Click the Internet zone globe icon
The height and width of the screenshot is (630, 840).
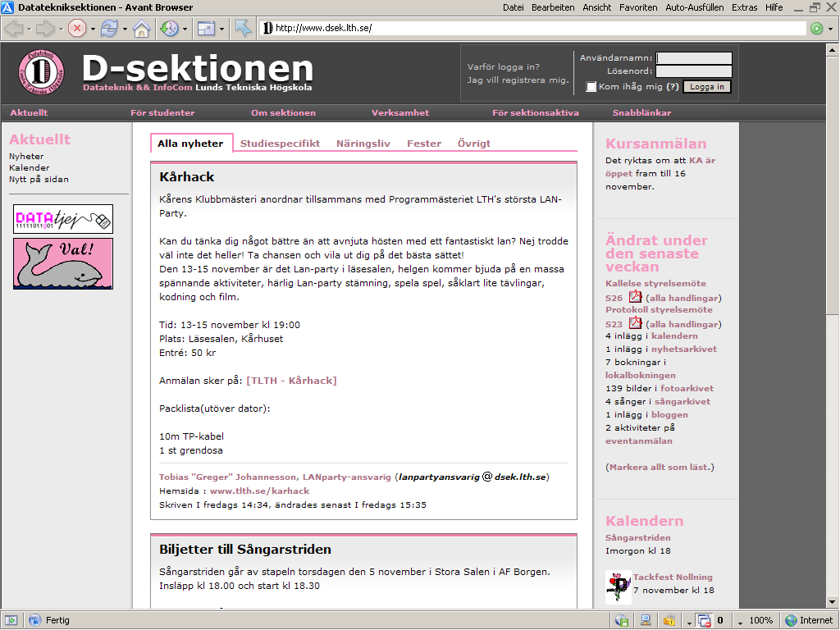pos(792,620)
